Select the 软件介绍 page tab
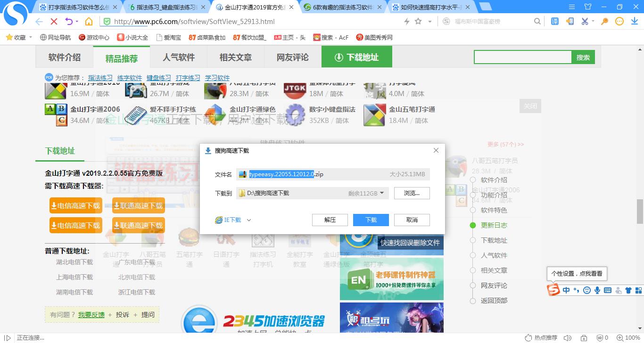 [x=65, y=57]
